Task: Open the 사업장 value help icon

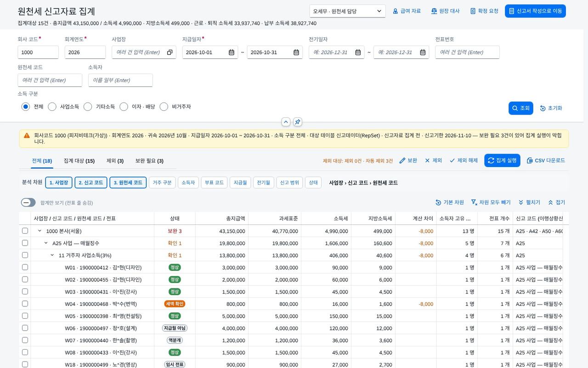Action: pos(170,52)
